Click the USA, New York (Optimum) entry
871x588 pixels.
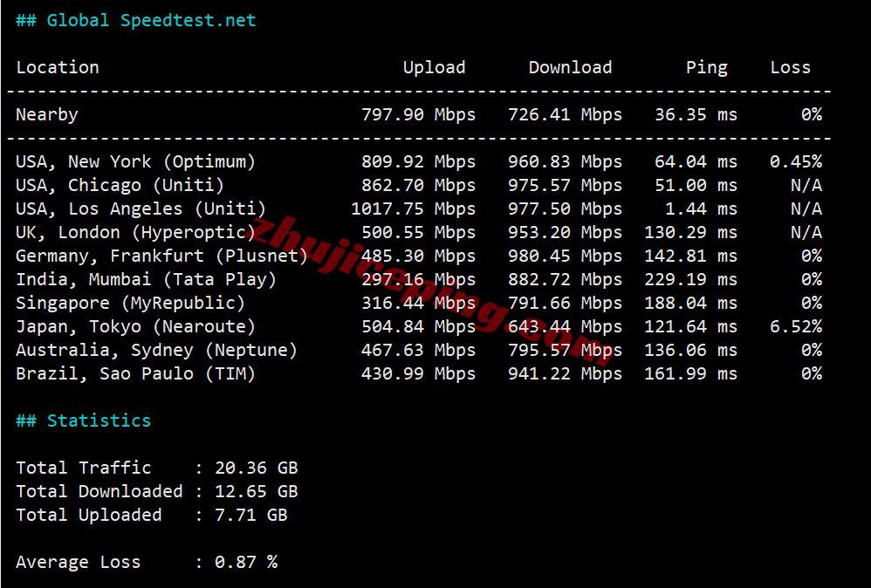tap(135, 161)
